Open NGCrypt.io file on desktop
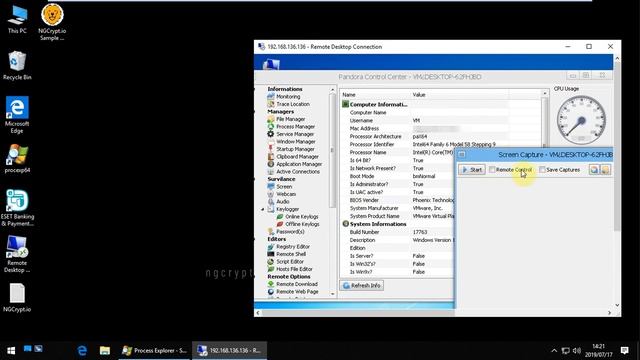The width and height of the screenshot is (640, 360). pyautogui.click(x=17, y=298)
